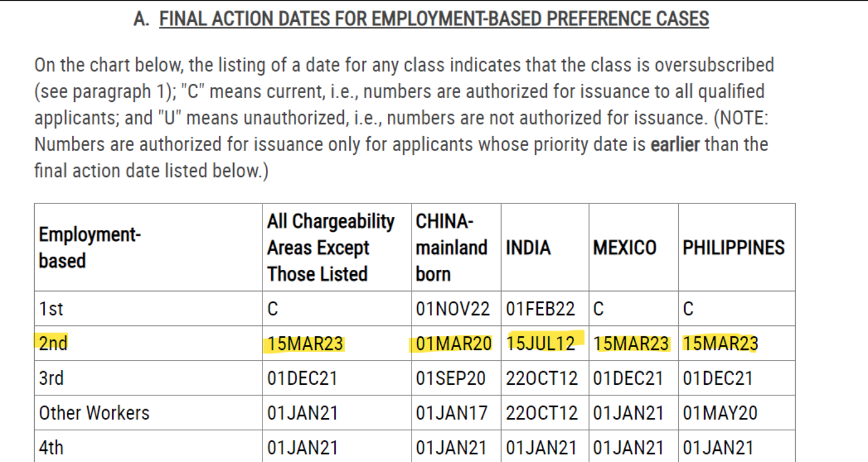
Task: Click India 1st preference date 01FEB22
Action: coord(541,309)
